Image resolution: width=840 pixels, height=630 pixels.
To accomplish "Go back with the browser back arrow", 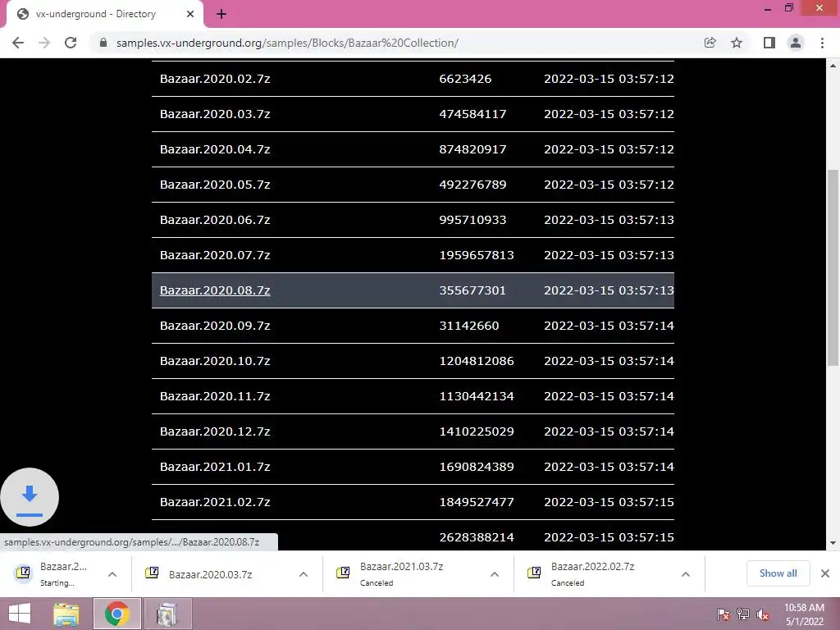I will coord(18,43).
